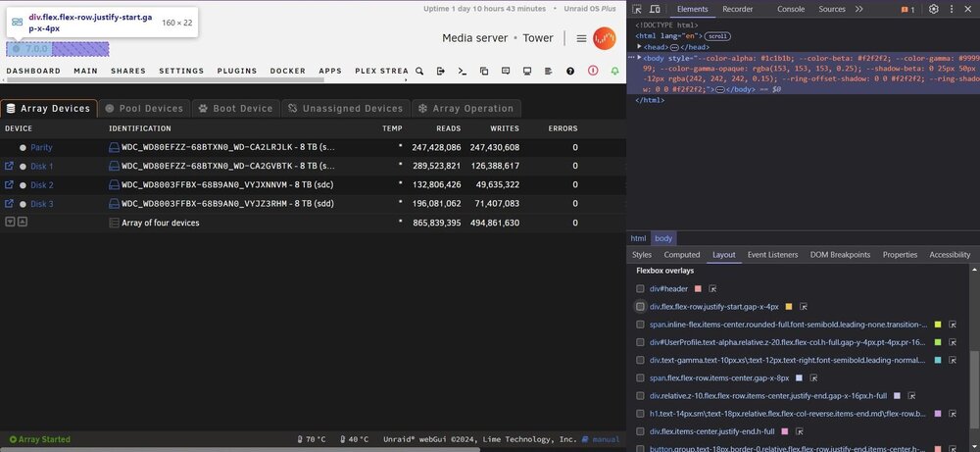Open the search magnifier in Unraid toolbar
This screenshot has width=980, height=452.
(419, 72)
